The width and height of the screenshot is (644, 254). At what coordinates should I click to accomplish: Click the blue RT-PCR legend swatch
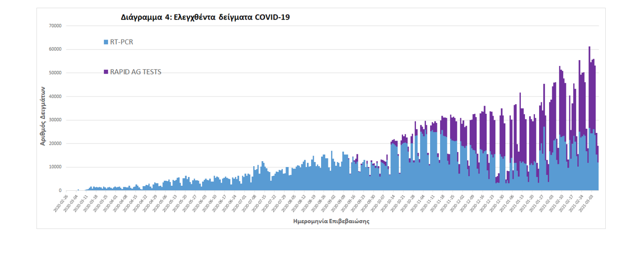click(x=106, y=42)
